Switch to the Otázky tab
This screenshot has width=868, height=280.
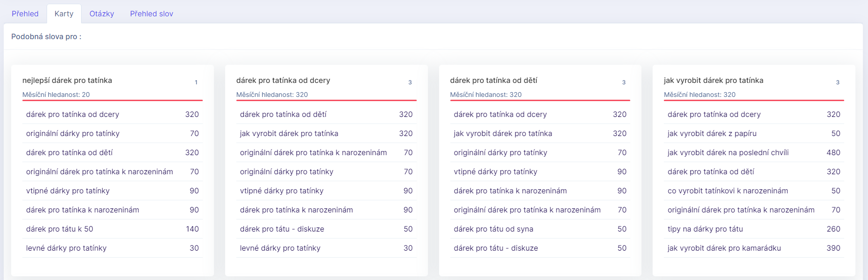[102, 14]
